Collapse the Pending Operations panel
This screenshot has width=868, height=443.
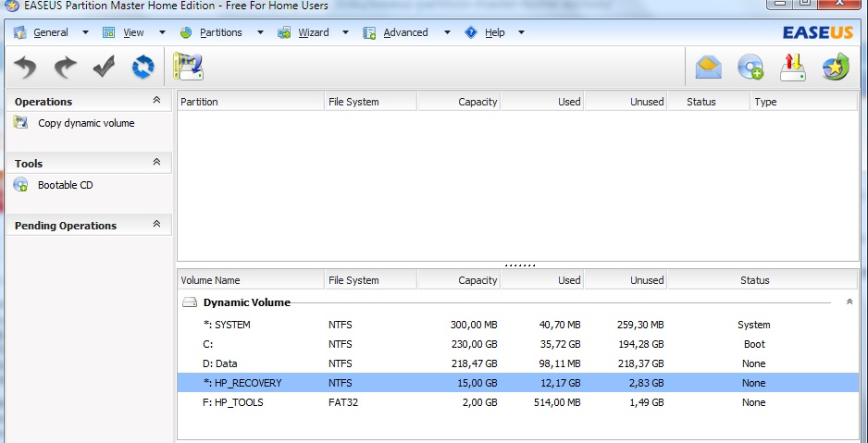click(x=156, y=224)
